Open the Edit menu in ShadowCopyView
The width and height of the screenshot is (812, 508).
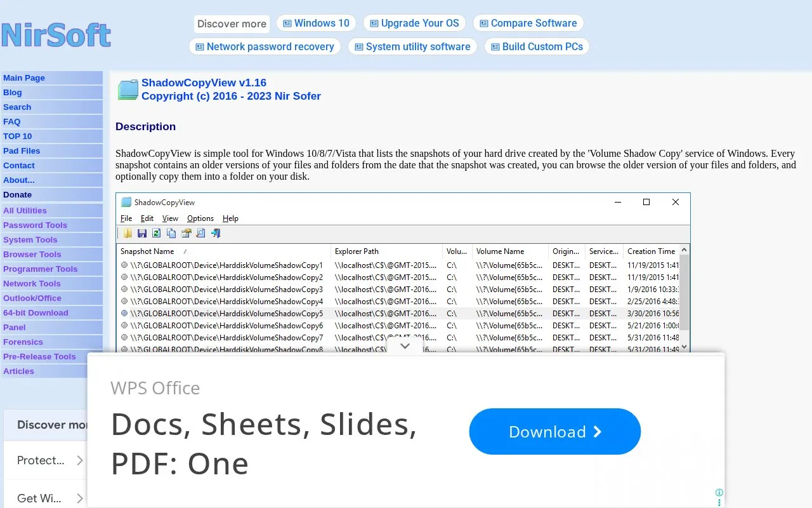(147, 218)
